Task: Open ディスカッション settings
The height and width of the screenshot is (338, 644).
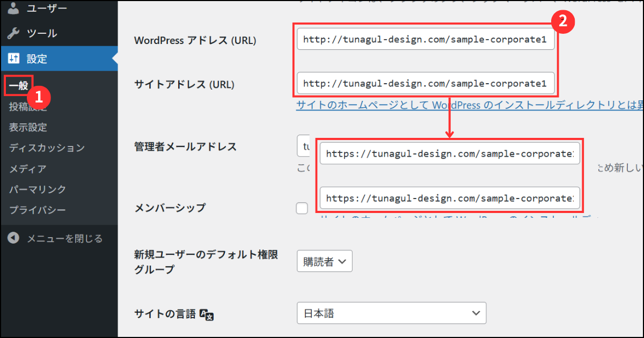Action: pyautogui.click(x=47, y=148)
